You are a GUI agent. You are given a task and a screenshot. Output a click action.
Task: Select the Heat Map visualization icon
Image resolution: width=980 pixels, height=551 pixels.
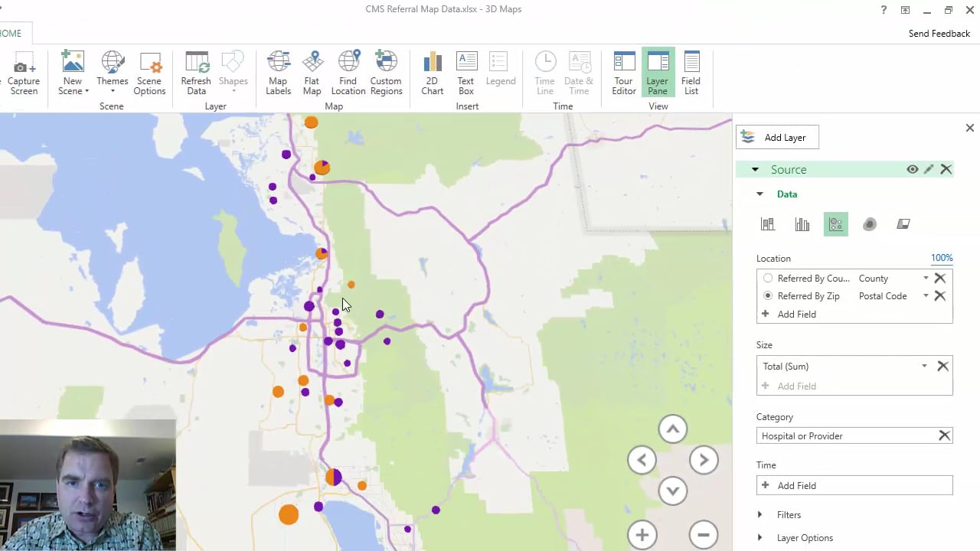point(870,224)
